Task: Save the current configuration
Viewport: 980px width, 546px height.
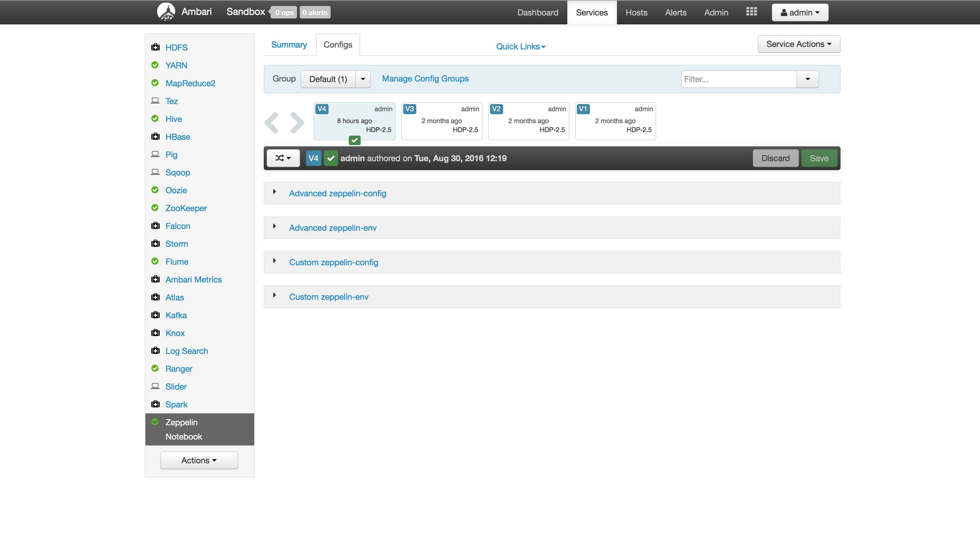Action: pyautogui.click(x=819, y=158)
